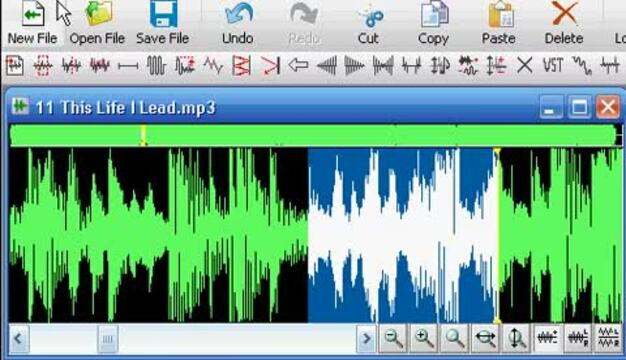The image size is (626, 360).
Task: Zoom out using the minus magnifier
Action: [x=393, y=338]
